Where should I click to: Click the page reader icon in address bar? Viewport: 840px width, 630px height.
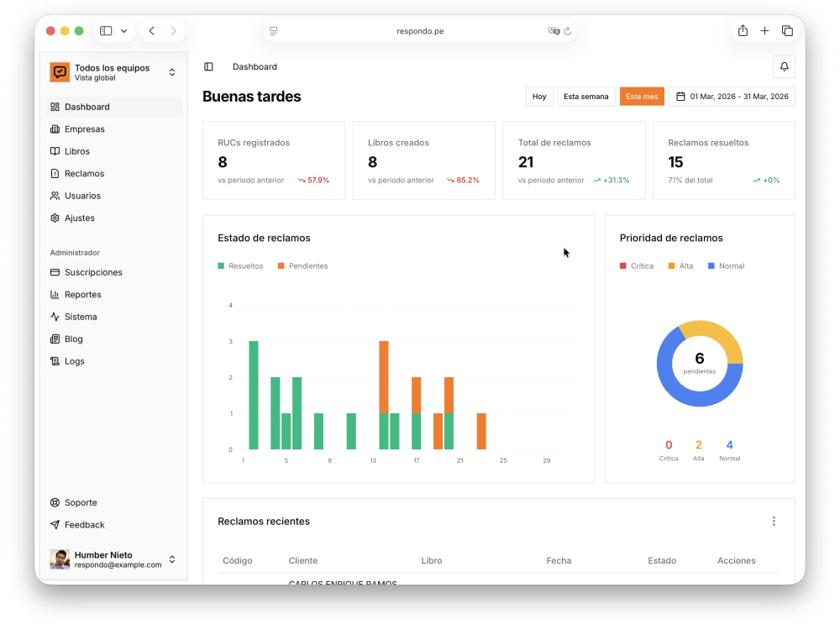point(274,31)
